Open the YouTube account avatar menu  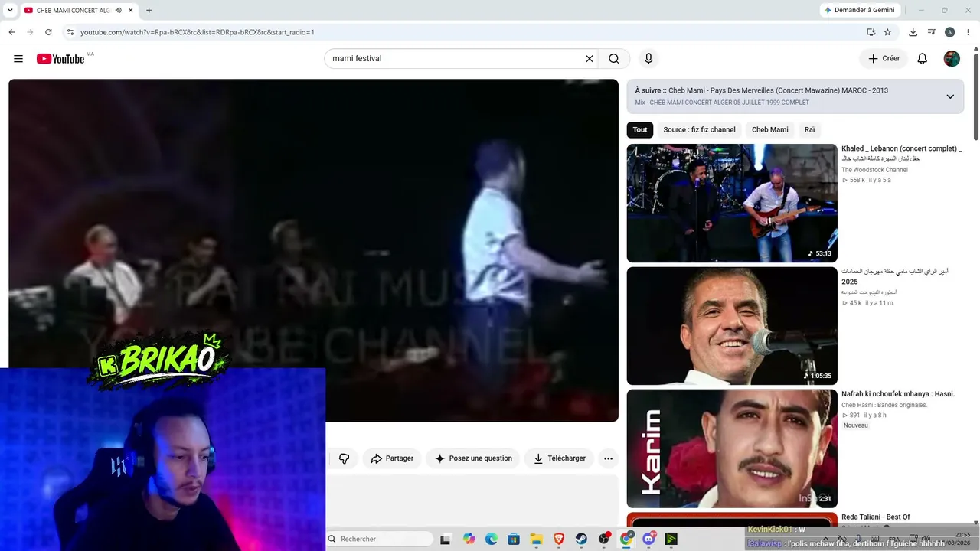pos(952,59)
